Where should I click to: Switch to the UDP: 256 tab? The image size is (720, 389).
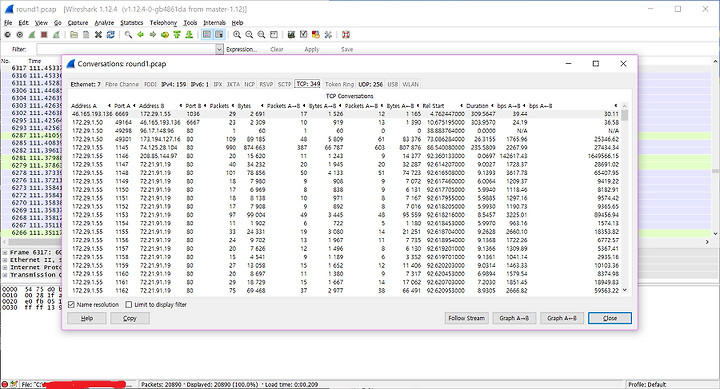pyautogui.click(x=371, y=84)
